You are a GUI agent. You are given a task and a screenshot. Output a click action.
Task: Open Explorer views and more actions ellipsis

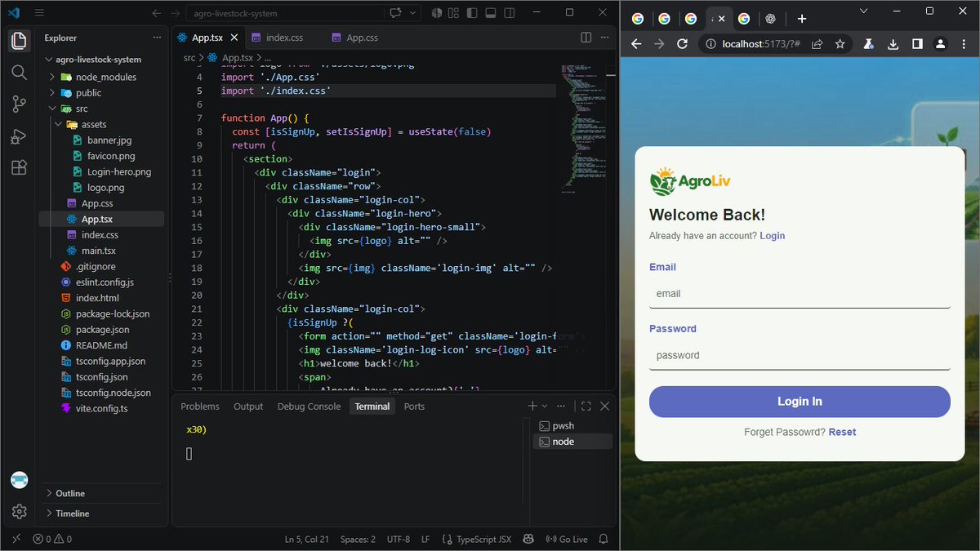157,38
